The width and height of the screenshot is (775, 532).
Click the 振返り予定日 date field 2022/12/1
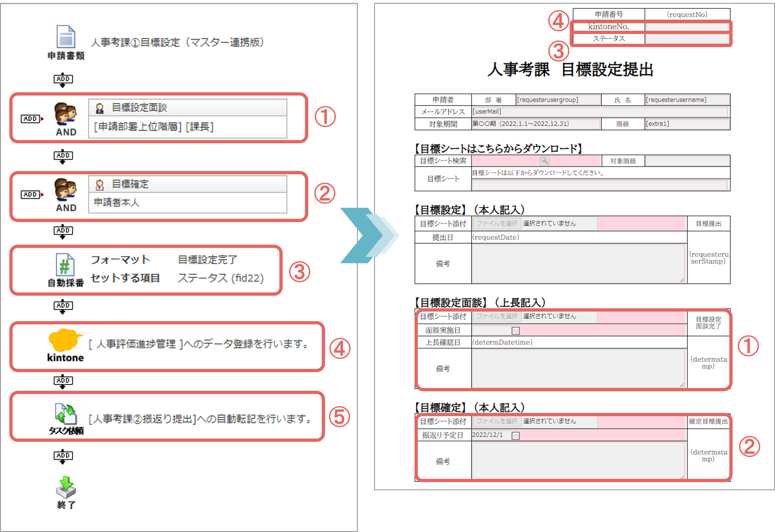click(492, 435)
